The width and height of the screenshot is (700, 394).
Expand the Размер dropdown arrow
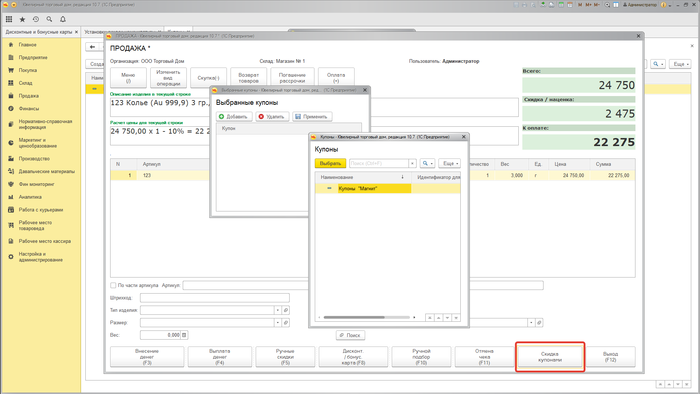[x=278, y=322]
